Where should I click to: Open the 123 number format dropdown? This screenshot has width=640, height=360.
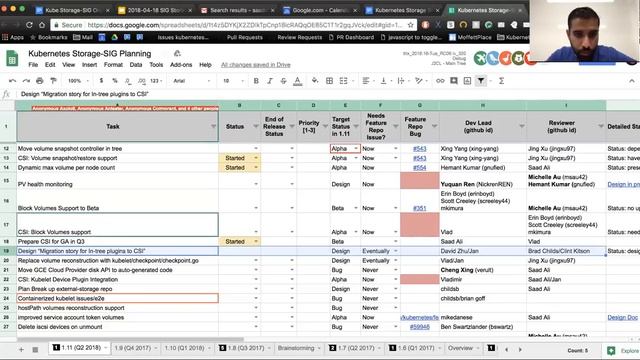click(x=156, y=81)
